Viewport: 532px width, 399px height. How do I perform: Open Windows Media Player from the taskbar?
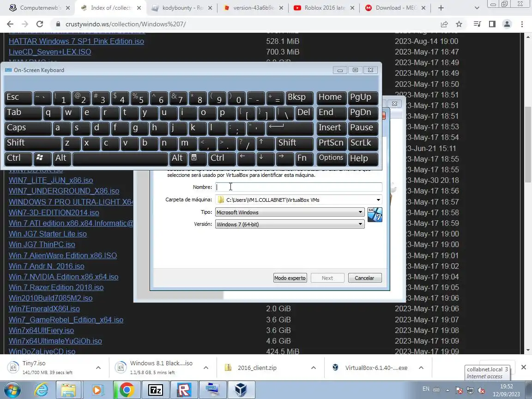click(x=97, y=390)
